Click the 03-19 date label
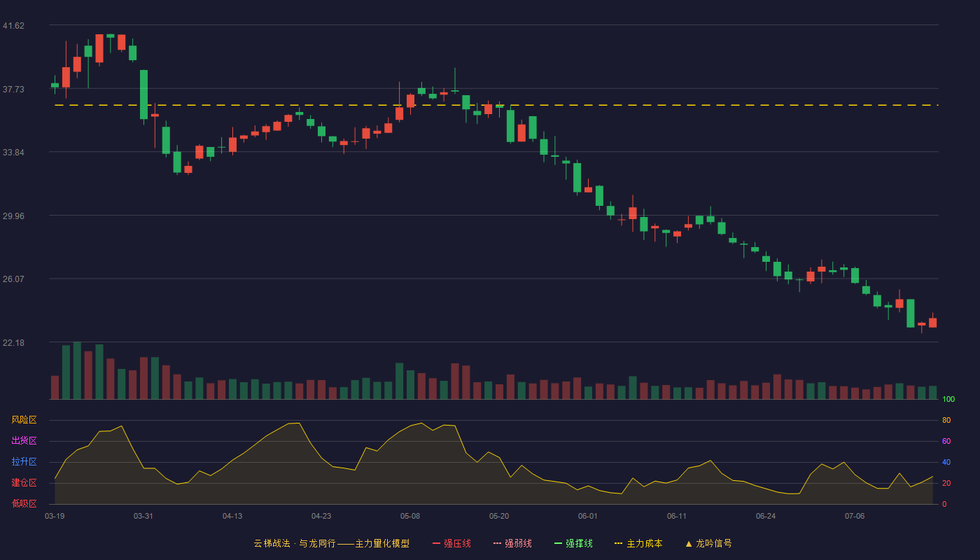 pos(55,516)
